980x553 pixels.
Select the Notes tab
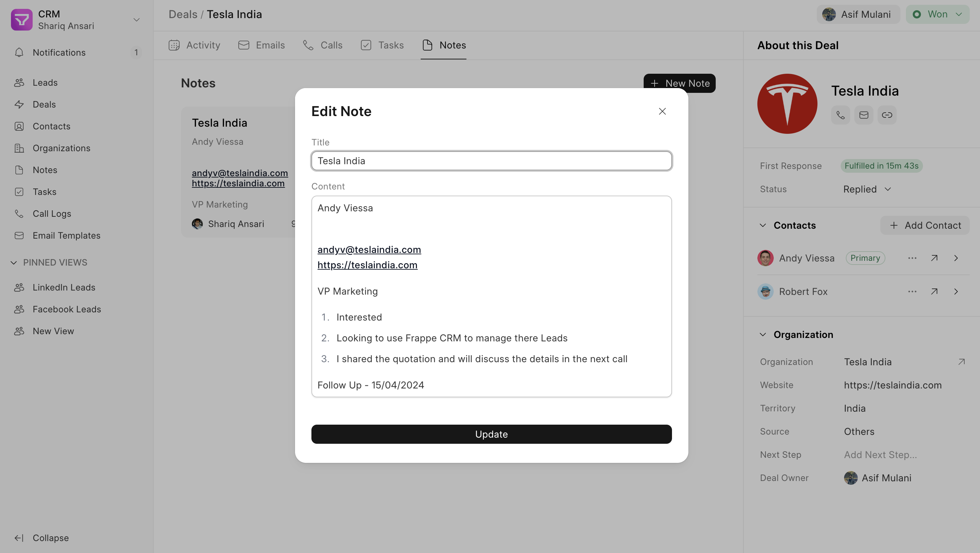click(444, 45)
